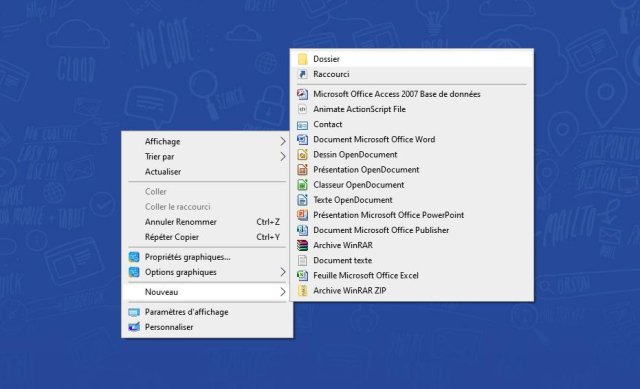
Task: Choose Document texte
Action: pos(412,260)
